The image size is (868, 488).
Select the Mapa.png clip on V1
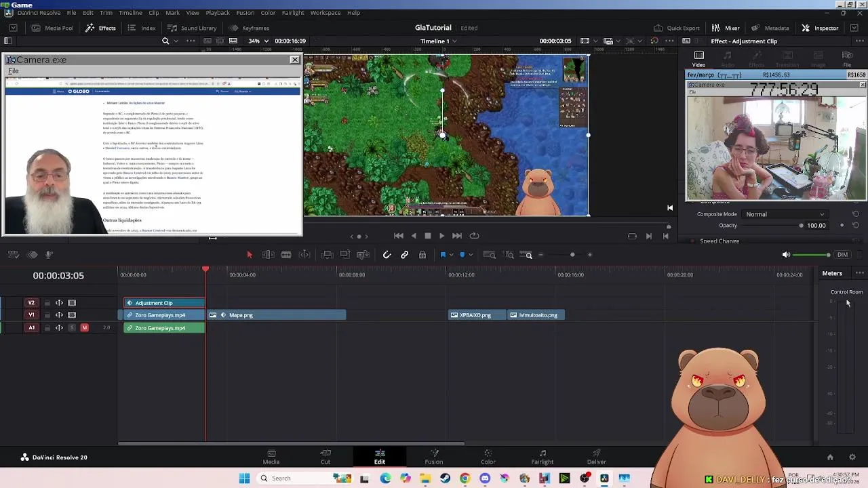coord(277,315)
